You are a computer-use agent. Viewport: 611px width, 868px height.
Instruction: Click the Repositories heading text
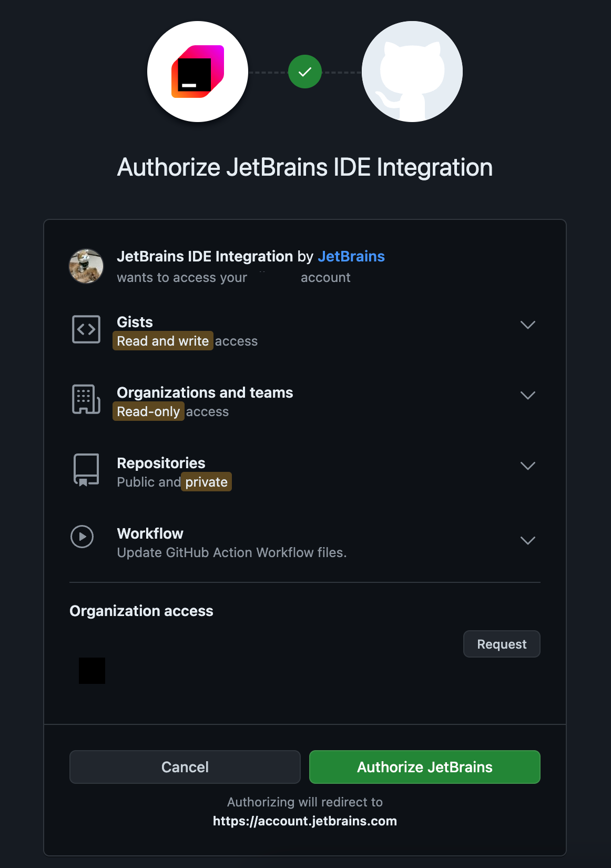(161, 463)
